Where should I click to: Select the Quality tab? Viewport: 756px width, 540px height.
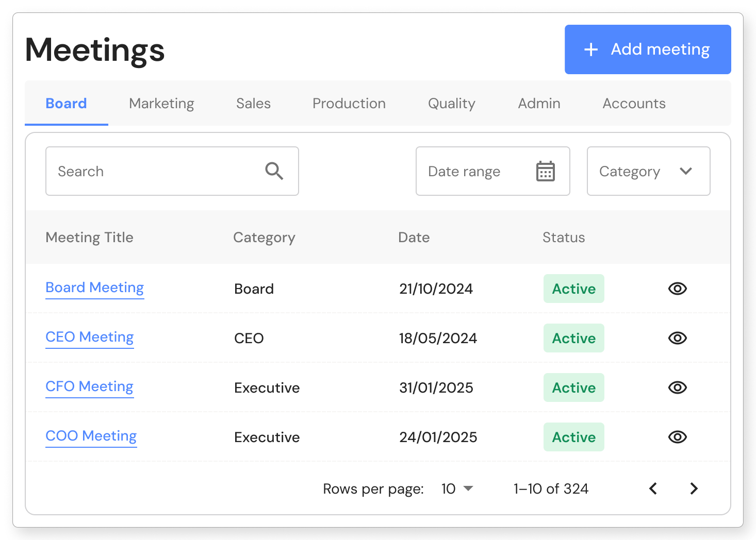451,104
